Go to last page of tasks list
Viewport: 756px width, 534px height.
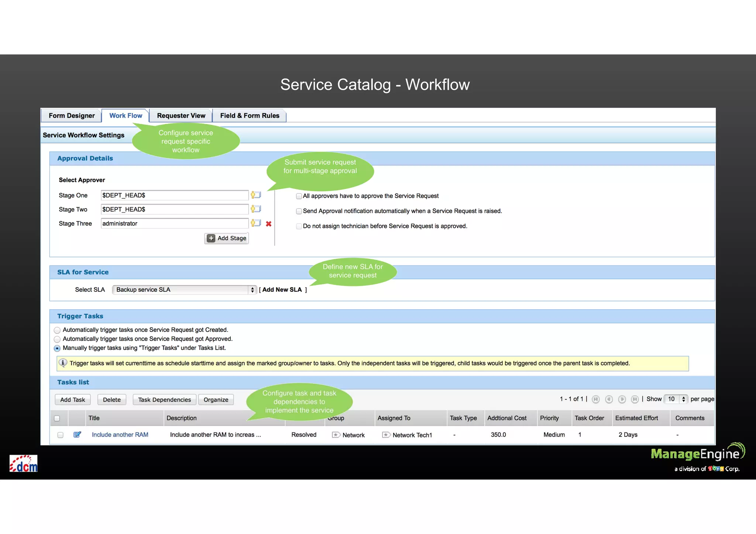635,399
